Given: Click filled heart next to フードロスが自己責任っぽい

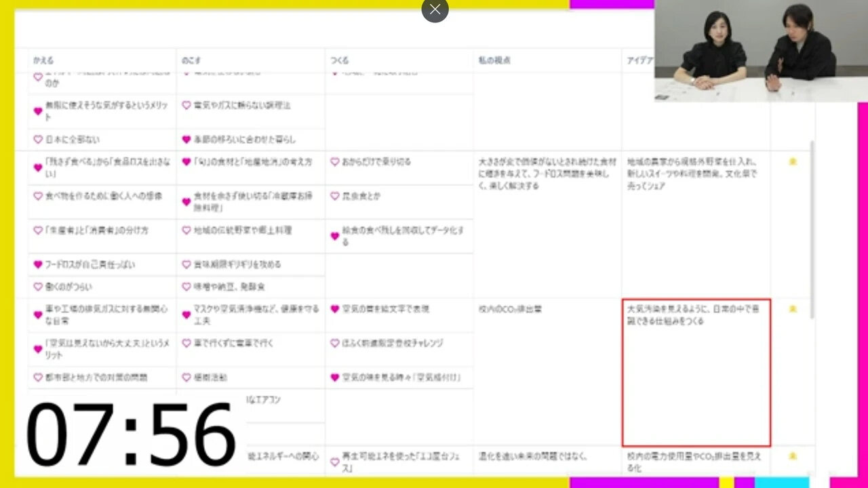Looking at the screenshot, I should tap(38, 264).
